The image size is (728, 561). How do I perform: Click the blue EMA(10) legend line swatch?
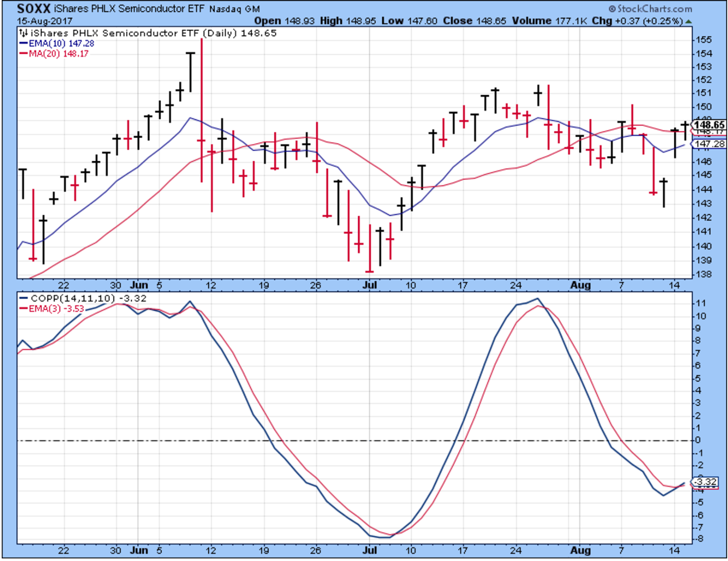pyautogui.click(x=23, y=43)
